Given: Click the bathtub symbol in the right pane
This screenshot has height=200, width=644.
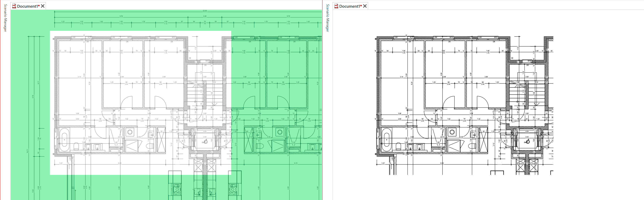Looking at the screenshot, I should [387, 140].
